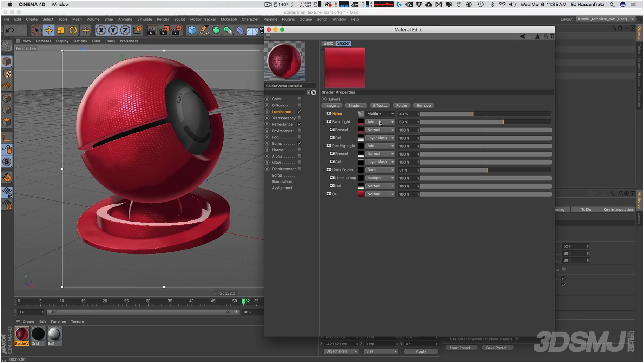Click the coordinate system cube icon
Screen dimensions: 644x363
click(138, 30)
